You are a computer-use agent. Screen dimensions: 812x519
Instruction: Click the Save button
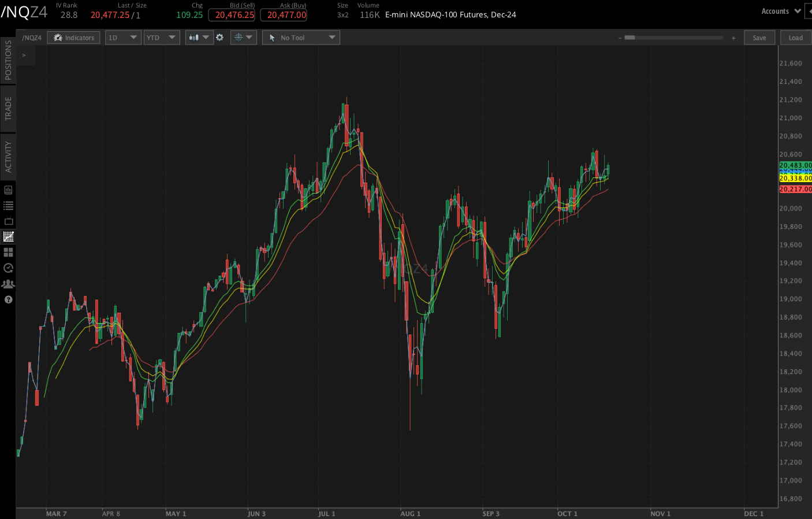(759, 37)
